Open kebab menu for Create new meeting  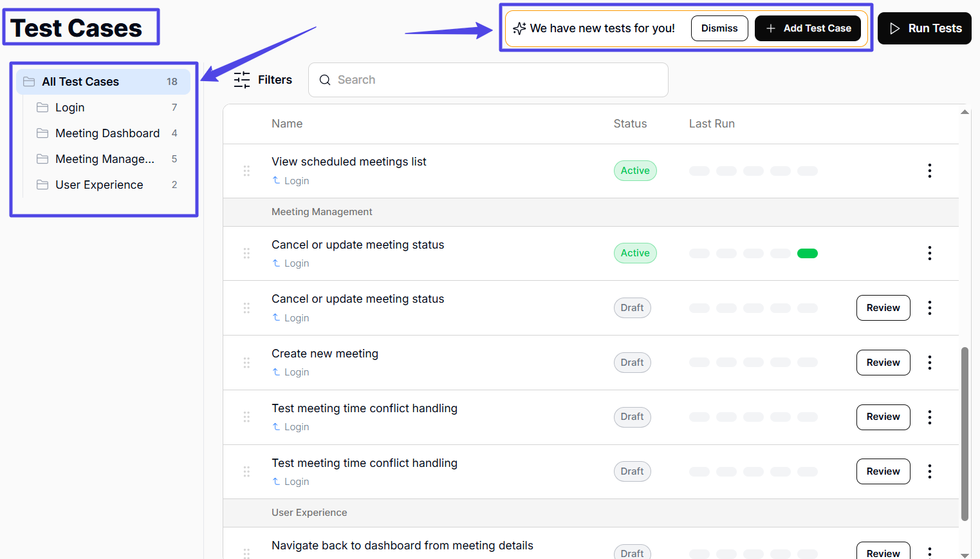click(x=929, y=363)
